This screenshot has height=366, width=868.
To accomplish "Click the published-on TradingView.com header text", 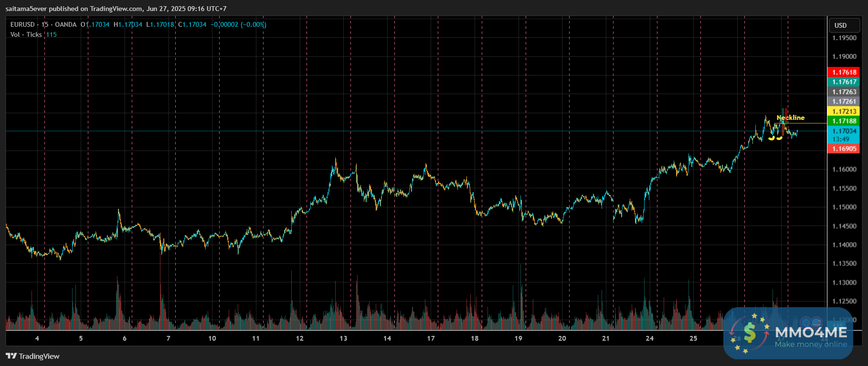I will [x=116, y=9].
